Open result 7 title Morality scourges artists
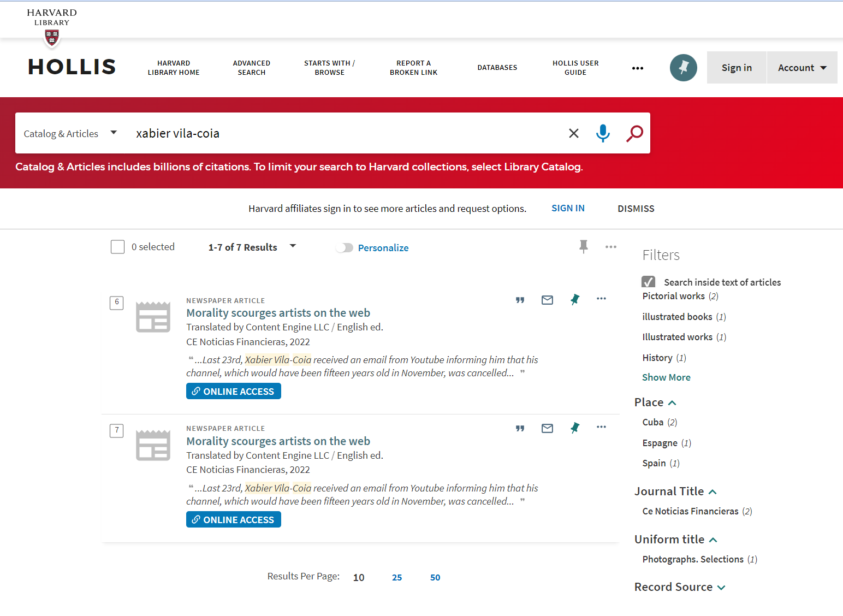This screenshot has height=616, width=843. [x=278, y=441]
